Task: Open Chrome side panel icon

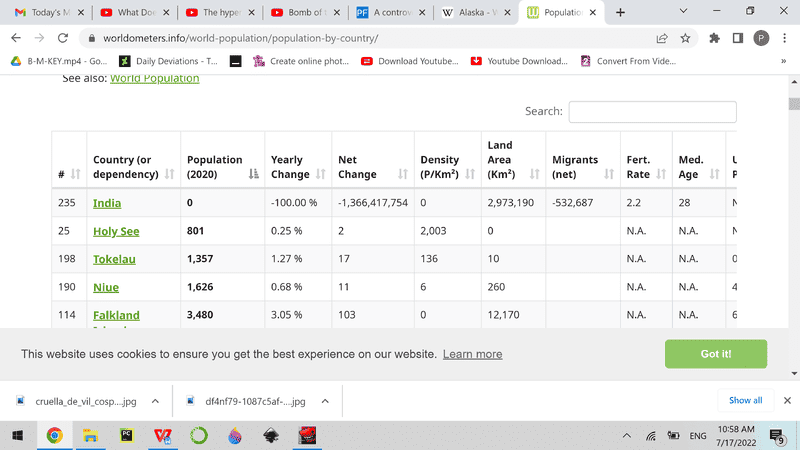Action: coord(737,38)
